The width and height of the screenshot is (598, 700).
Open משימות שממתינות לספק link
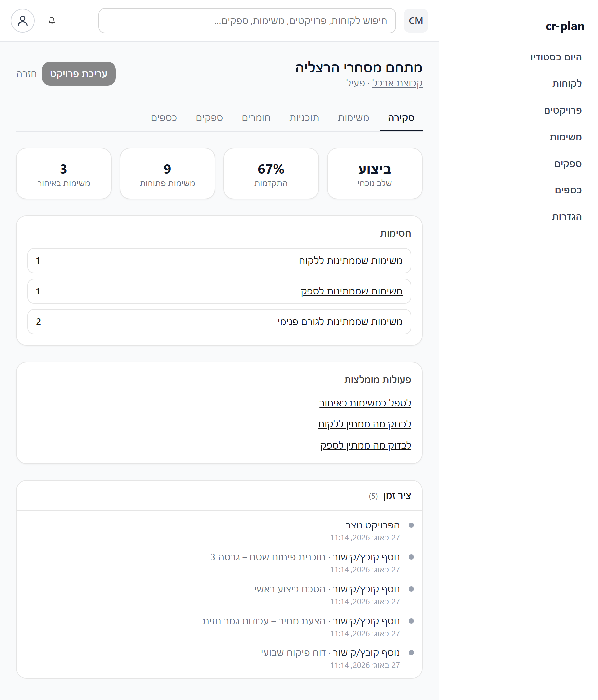tap(351, 291)
